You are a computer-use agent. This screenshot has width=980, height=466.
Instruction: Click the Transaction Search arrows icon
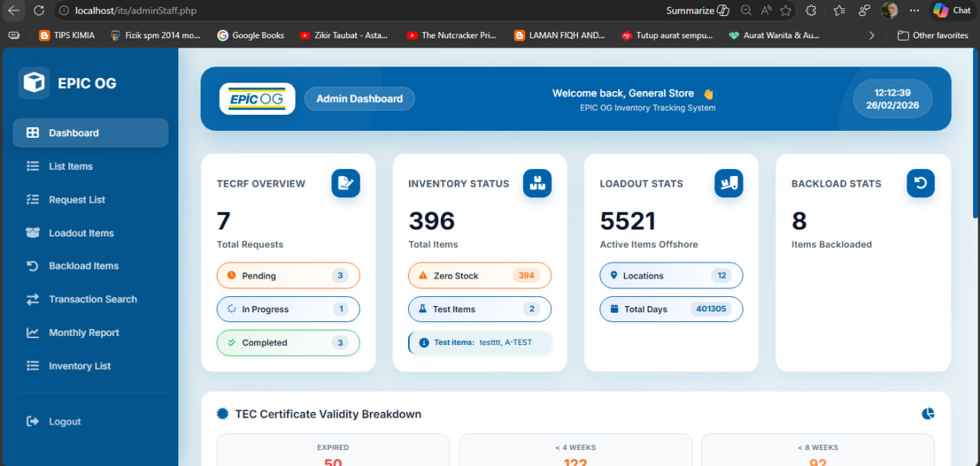[32, 299]
